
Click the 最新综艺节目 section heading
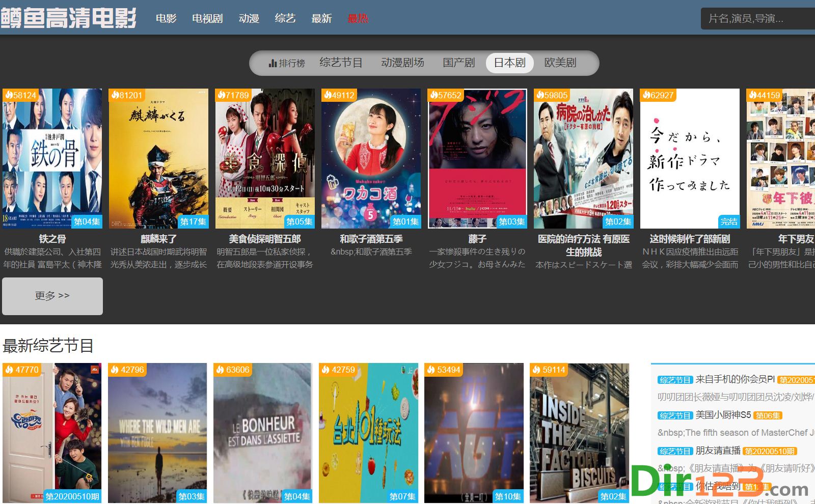pyautogui.click(x=48, y=346)
